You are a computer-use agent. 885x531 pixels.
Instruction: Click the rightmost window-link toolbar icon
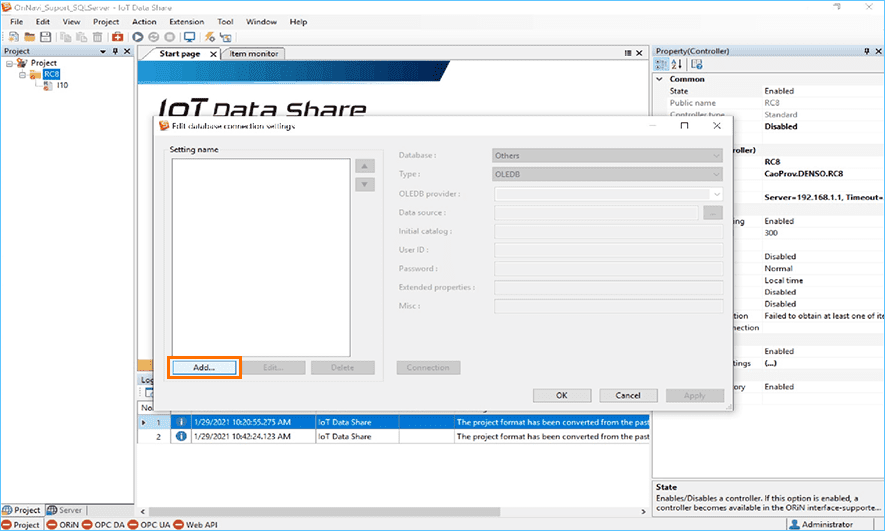point(226,37)
